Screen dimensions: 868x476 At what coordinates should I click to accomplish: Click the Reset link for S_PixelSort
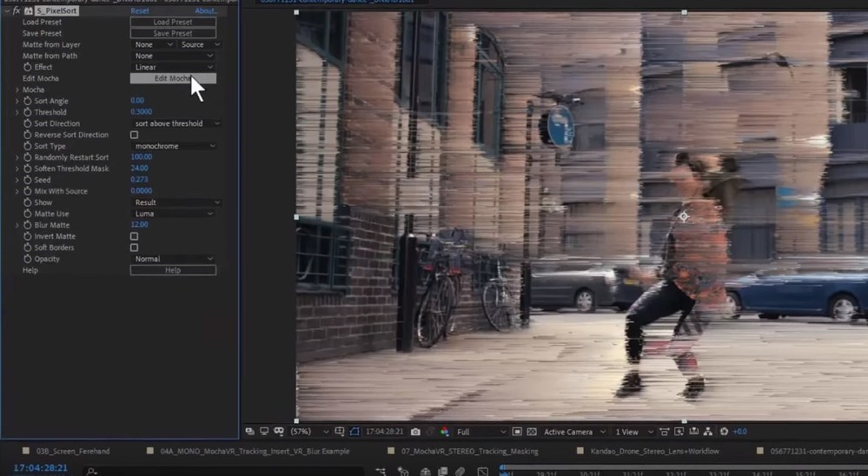140,10
